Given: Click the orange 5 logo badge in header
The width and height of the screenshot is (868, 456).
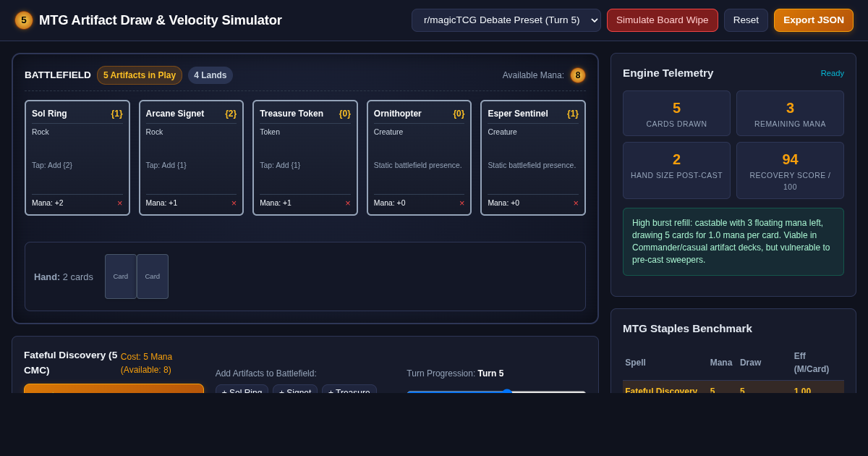Looking at the screenshot, I should [24, 20].
